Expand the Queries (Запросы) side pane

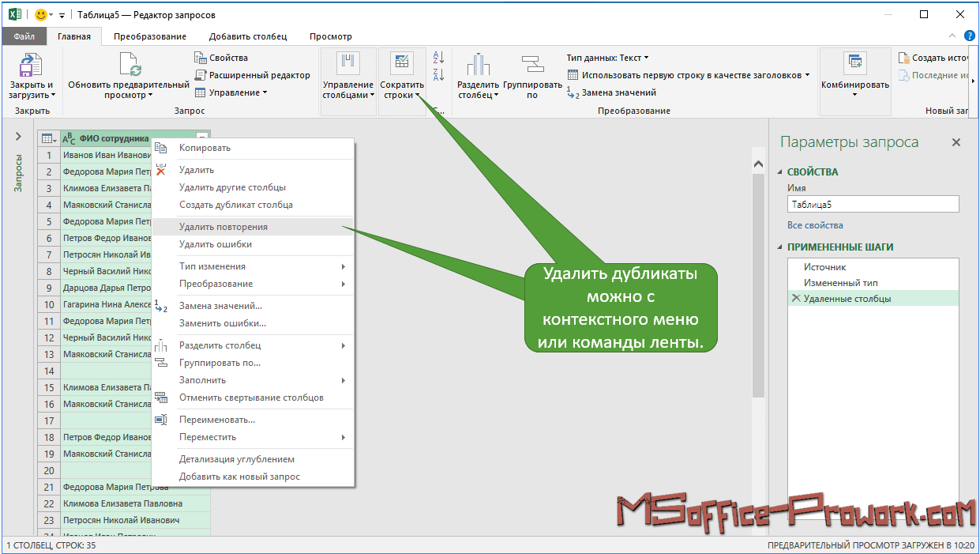(19, 137)
